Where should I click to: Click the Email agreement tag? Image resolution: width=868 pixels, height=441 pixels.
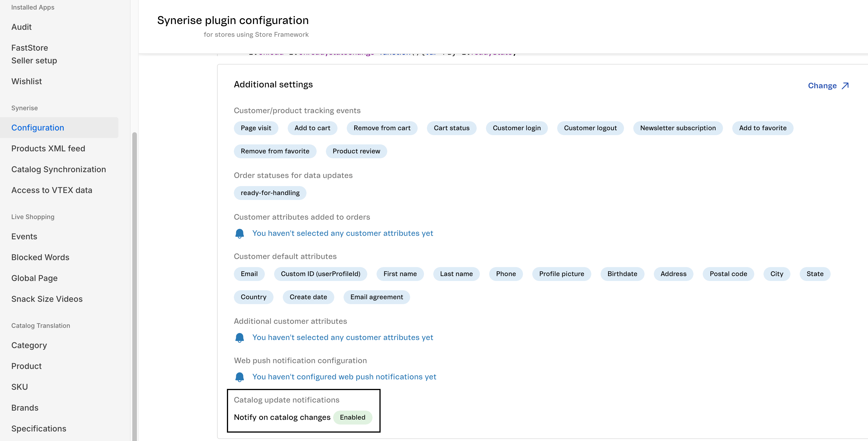pos(377,297)
